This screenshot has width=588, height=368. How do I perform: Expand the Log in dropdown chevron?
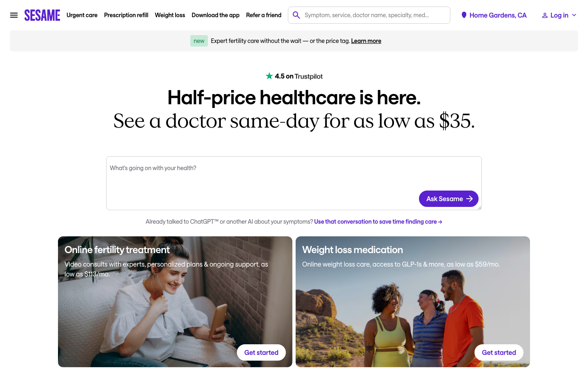574,15
